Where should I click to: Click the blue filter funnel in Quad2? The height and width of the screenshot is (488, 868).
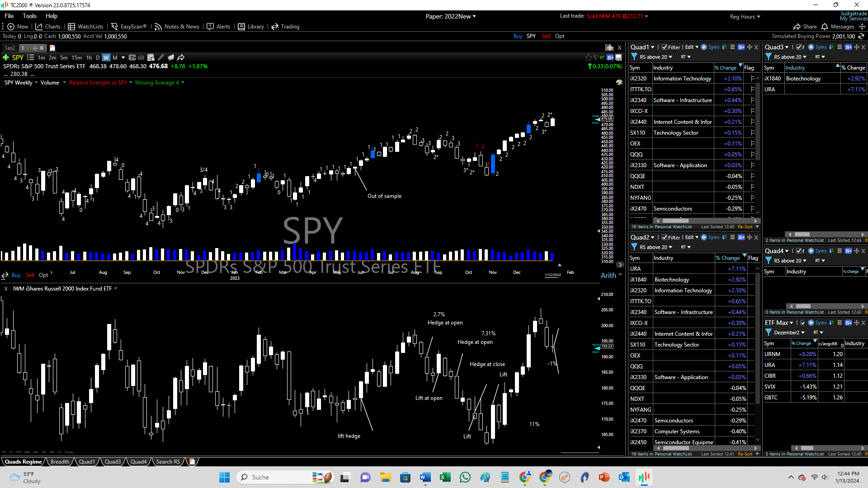pos(634,247)
